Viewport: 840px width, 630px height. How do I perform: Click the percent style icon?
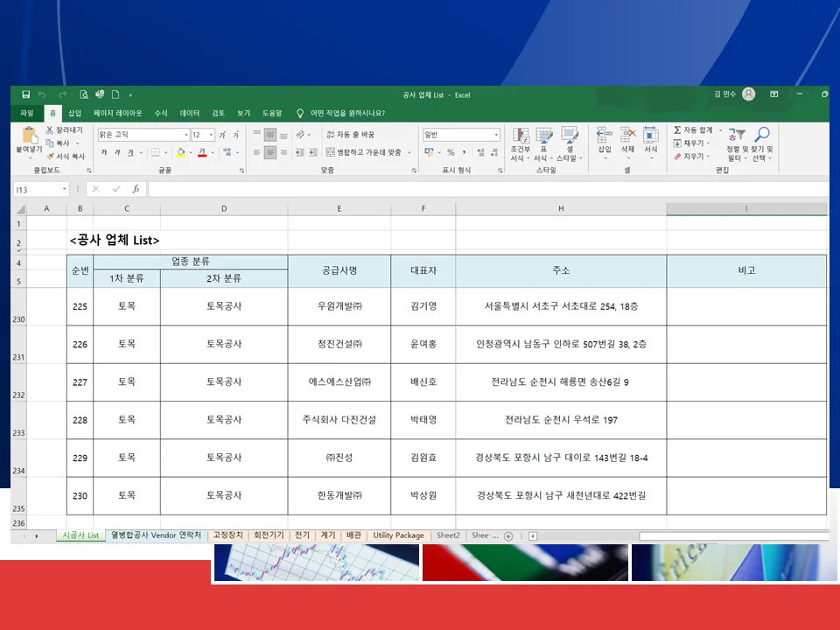click(x=451, y=152)
